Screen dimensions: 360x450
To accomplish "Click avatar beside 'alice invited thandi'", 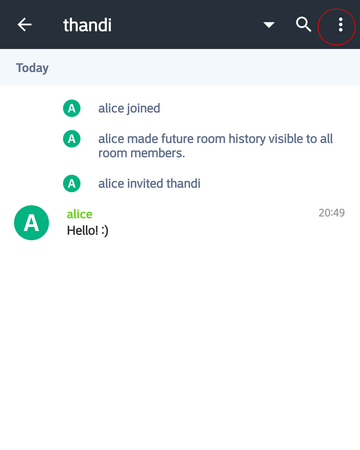I will click(72, 183).
